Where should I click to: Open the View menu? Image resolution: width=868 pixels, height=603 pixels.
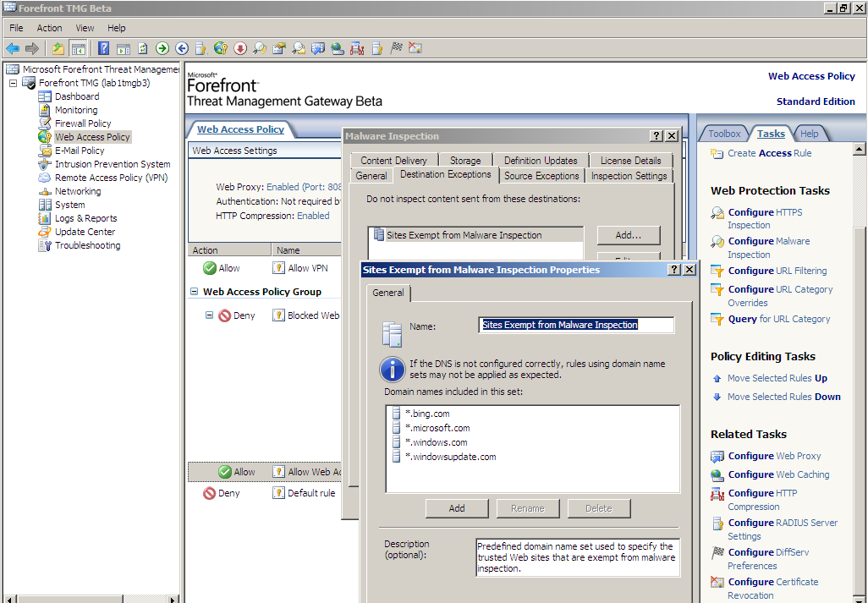click(85, 28)
